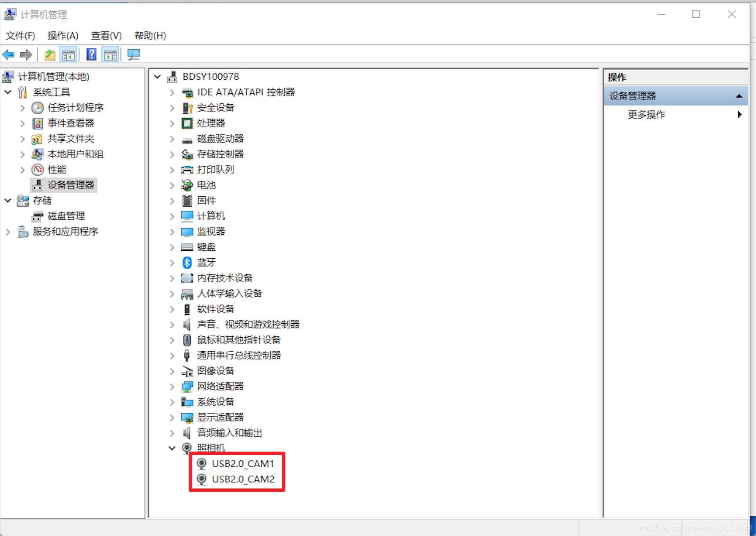Collapse the BDSY100978 root node

click(158, 77)
